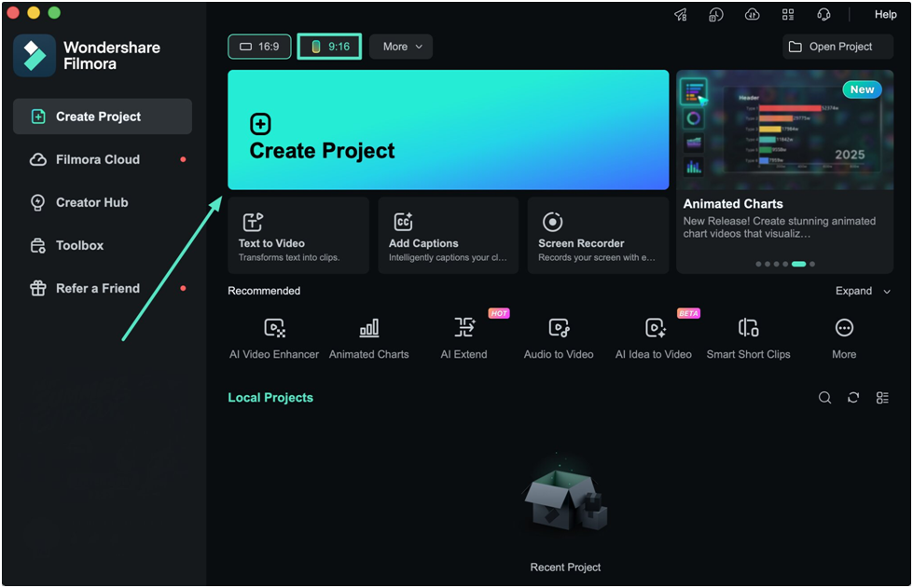Expand the Recommended section
The image size is (913, 588).
coord(863,291)
